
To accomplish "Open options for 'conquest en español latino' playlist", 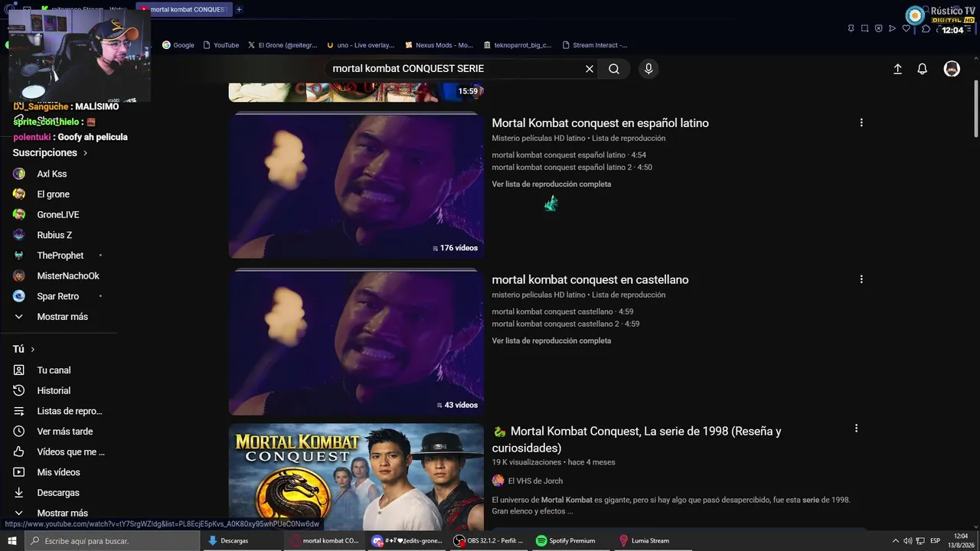I will (x=861, y=122).
